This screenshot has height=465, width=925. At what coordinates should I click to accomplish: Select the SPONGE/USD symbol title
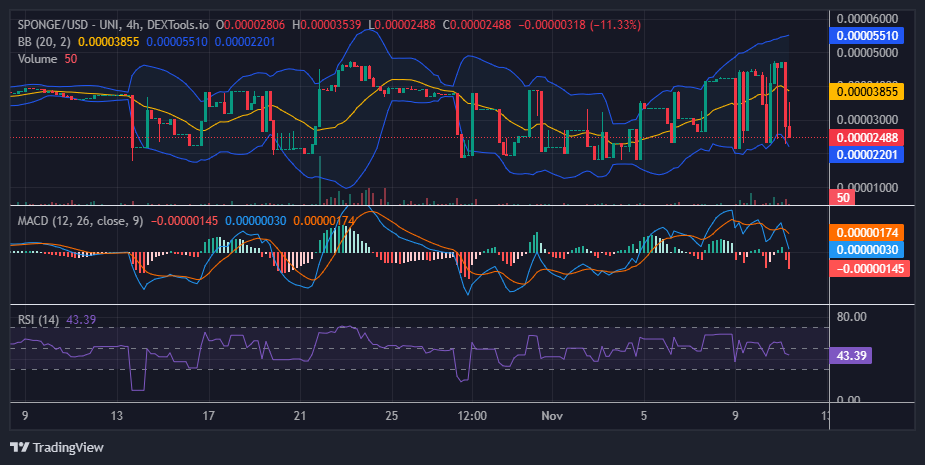53,25
